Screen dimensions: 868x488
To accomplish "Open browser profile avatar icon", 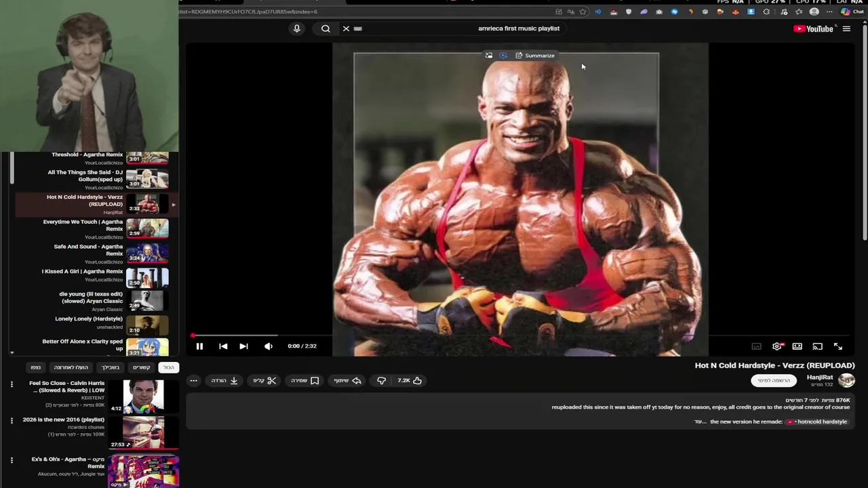I will pos(814,12).
